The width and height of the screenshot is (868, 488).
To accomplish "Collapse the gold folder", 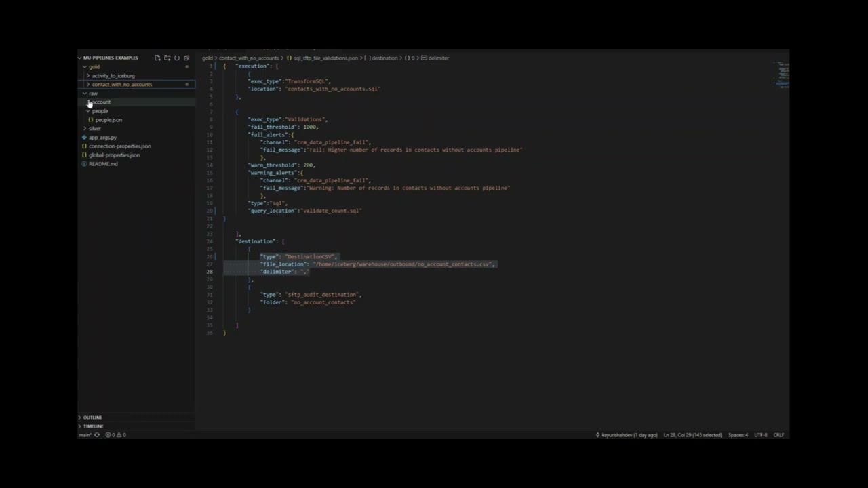I will (94, 67).
